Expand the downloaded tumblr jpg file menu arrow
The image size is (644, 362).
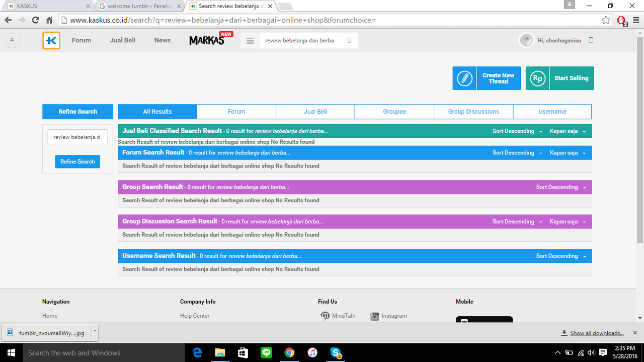pos(95,332)
